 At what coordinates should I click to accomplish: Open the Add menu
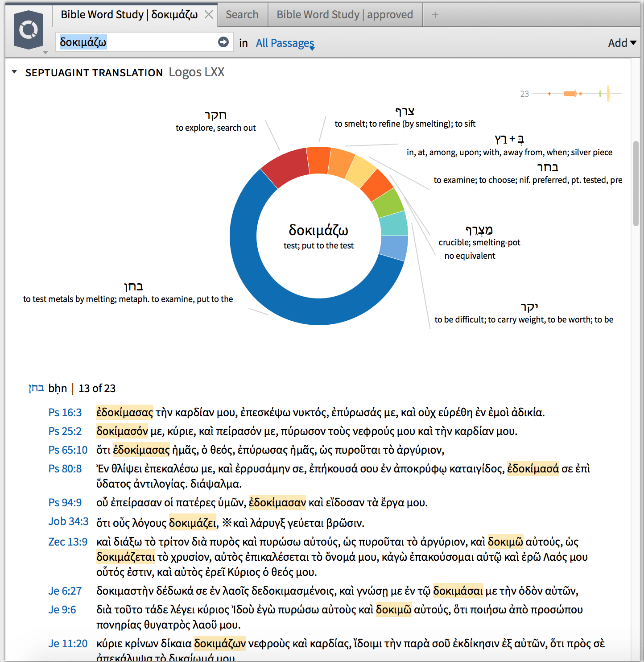(622, 43)
